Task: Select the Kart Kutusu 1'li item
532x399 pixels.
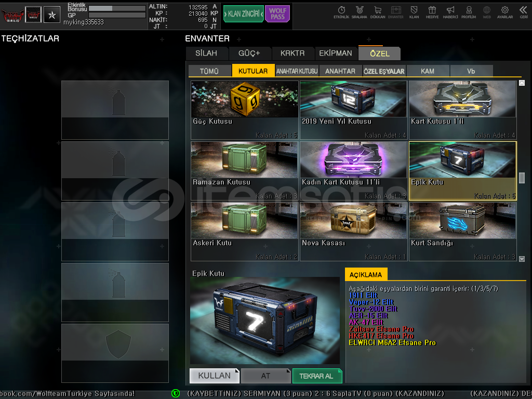Action: click(463, 110)
